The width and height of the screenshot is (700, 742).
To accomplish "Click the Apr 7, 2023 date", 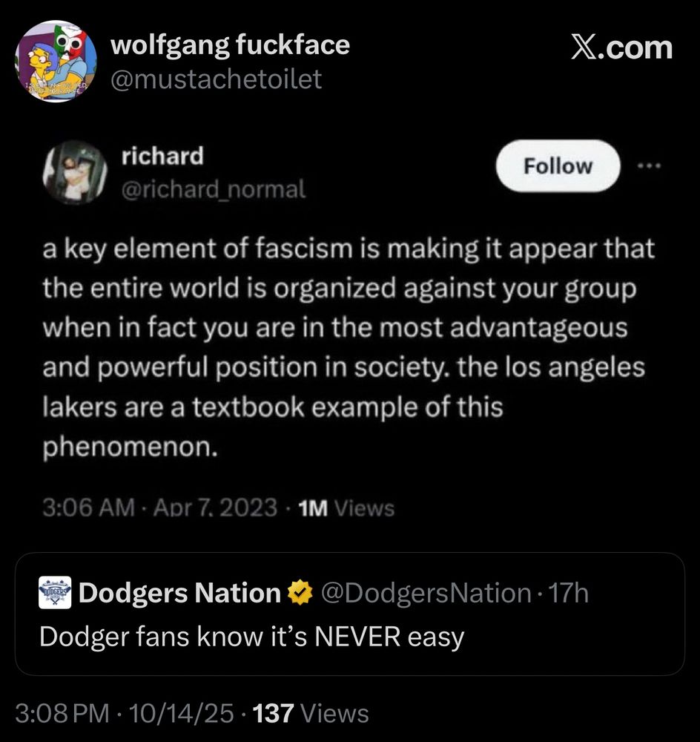I will 216,508.
